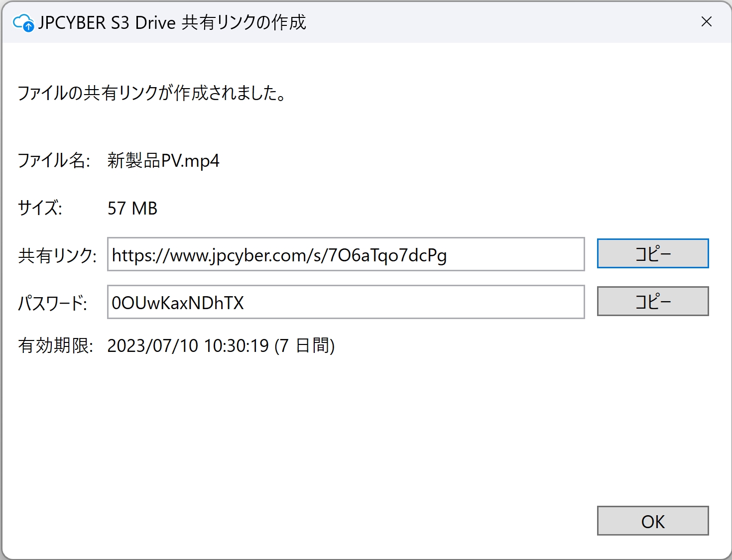The image size is (732, 560).
Task: Click the ファイルの共有リンクが作成されました message
Action: click(152, 93)
